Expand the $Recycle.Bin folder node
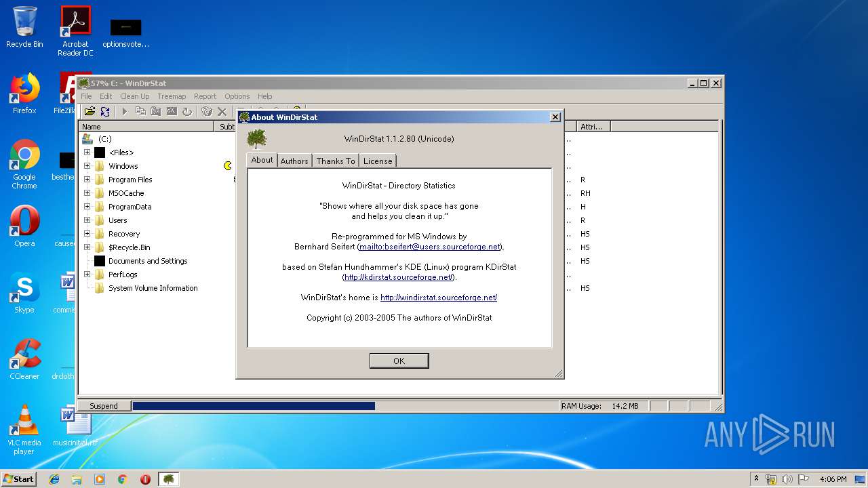 coord(87,247)
